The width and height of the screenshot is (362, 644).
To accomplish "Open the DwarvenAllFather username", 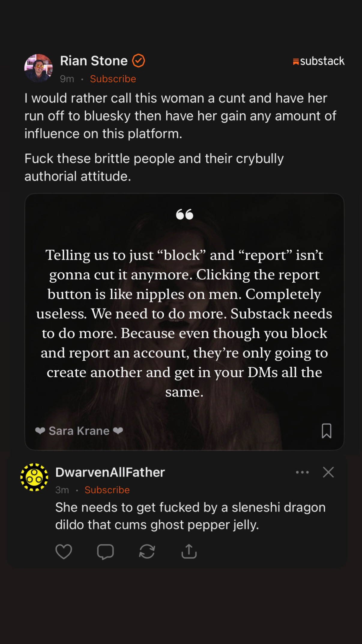I will 110,472.
